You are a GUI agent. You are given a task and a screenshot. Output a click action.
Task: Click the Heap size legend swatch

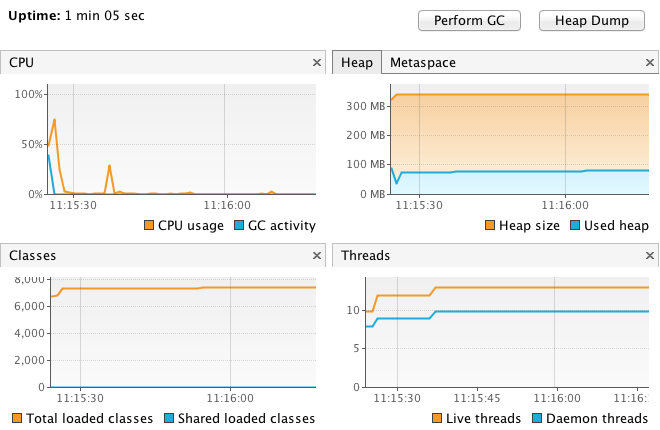coord(490,225)
